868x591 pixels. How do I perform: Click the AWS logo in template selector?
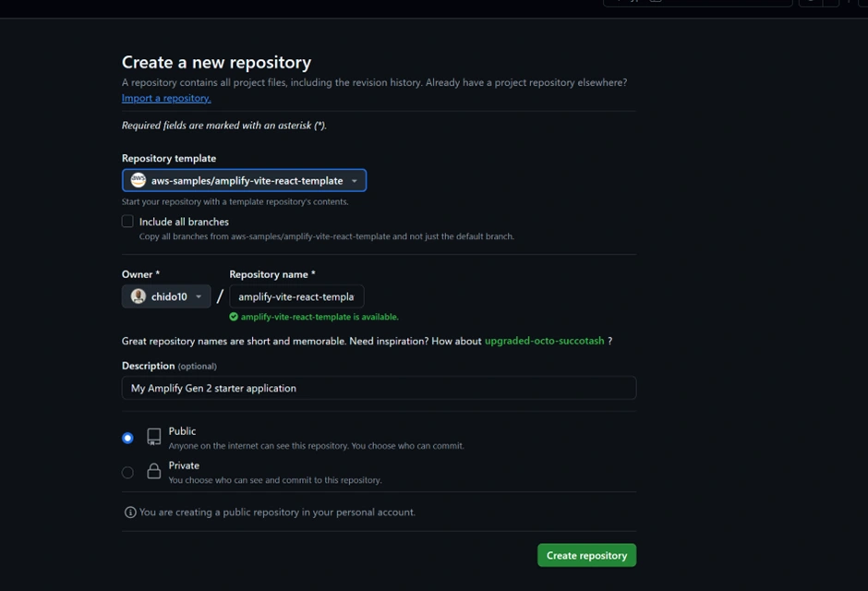[x=139, y=180]
